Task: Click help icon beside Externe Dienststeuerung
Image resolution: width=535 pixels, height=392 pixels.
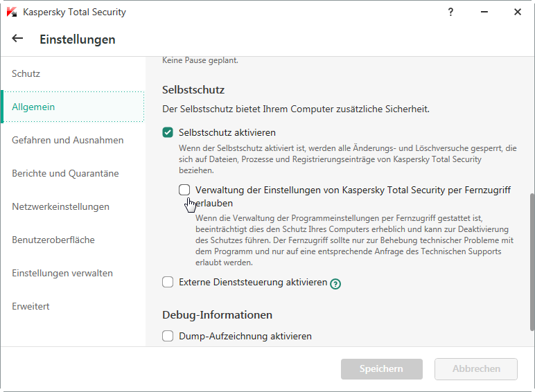Action: 335,283
